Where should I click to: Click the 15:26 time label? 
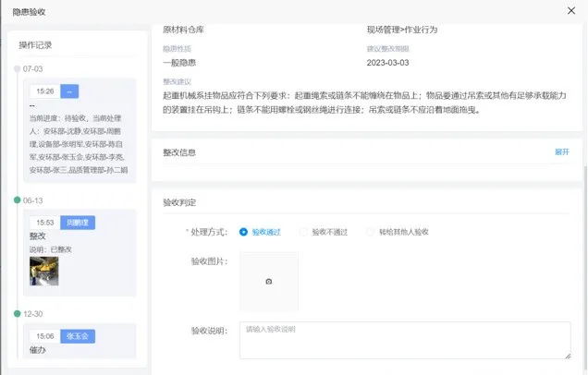45,91
